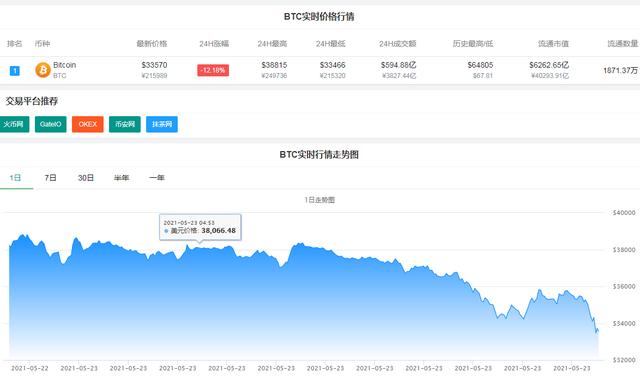Click the 24H涨幅 column header
Image resolution: width=640 pixels, height=378 pixels.
(214, 44)
